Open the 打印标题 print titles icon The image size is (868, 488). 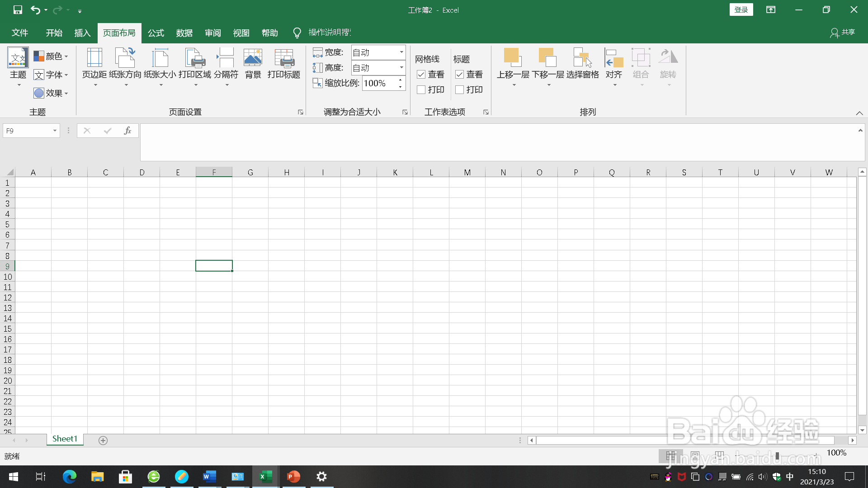click(x=284, y=58)
